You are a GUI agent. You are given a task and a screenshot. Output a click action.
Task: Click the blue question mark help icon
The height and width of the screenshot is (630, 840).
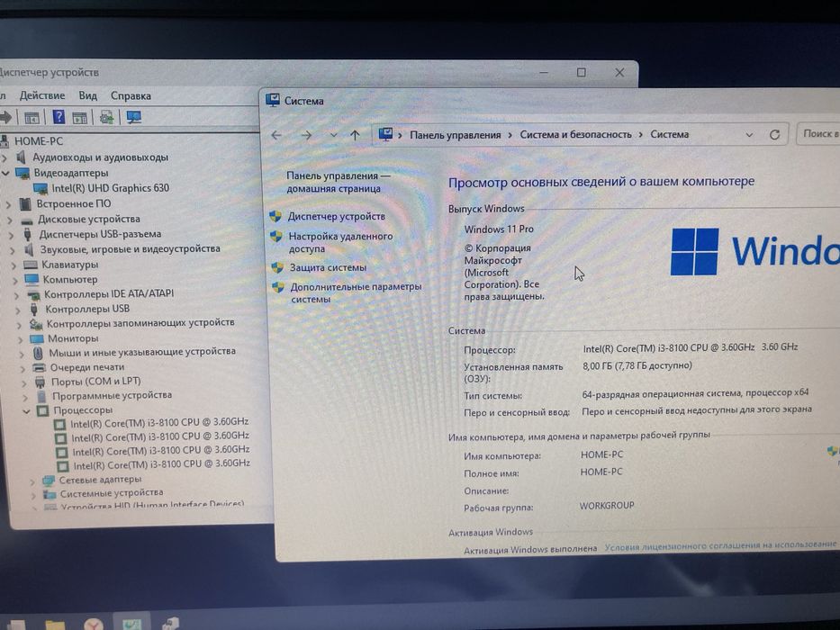(x=59, y=117)
